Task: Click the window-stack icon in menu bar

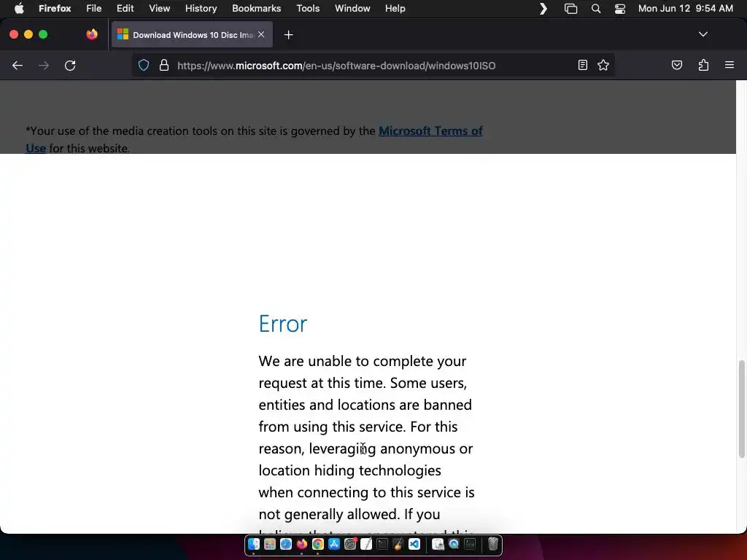Action: click(x=570, y=9)
